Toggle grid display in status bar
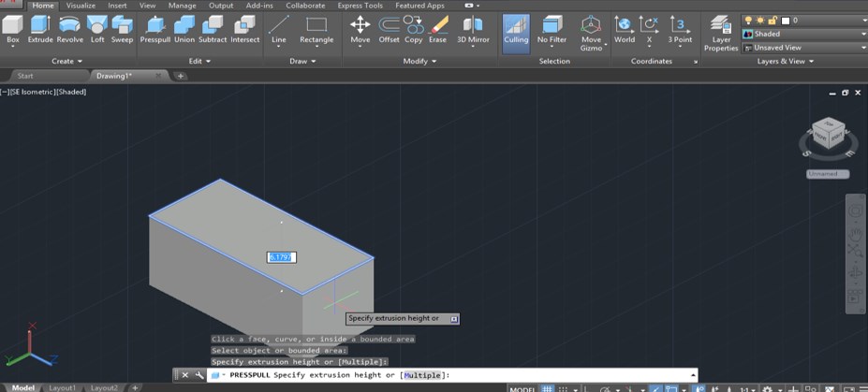The image size is (868, 392). pyautogui.click(x=548, y=387)
